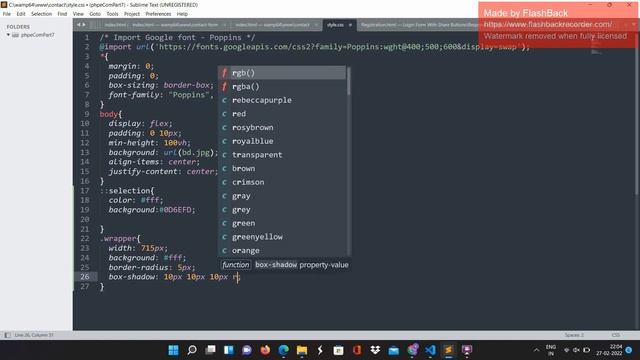Viewport: 640px width, 360px height.
Task: Open the View menu
Action: (78, 14)
